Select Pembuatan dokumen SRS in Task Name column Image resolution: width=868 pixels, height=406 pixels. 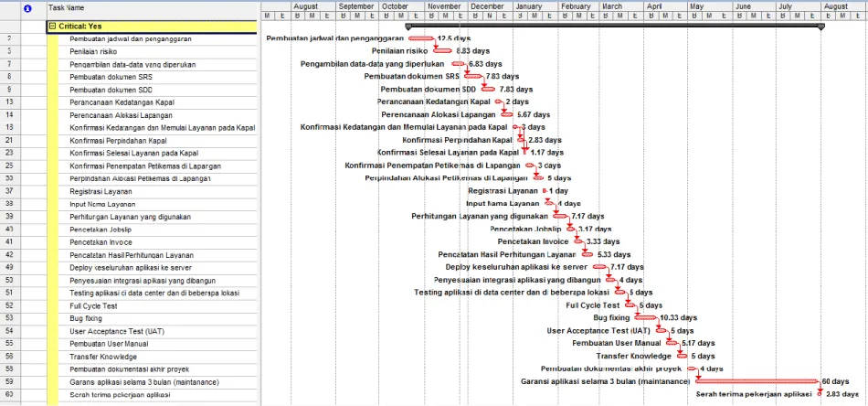111,77
